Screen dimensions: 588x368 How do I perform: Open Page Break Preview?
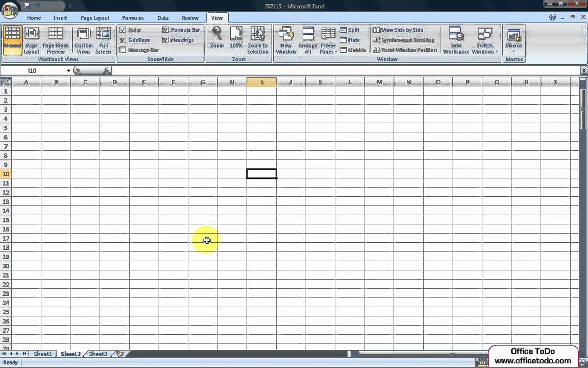click(x=56, y=40)
